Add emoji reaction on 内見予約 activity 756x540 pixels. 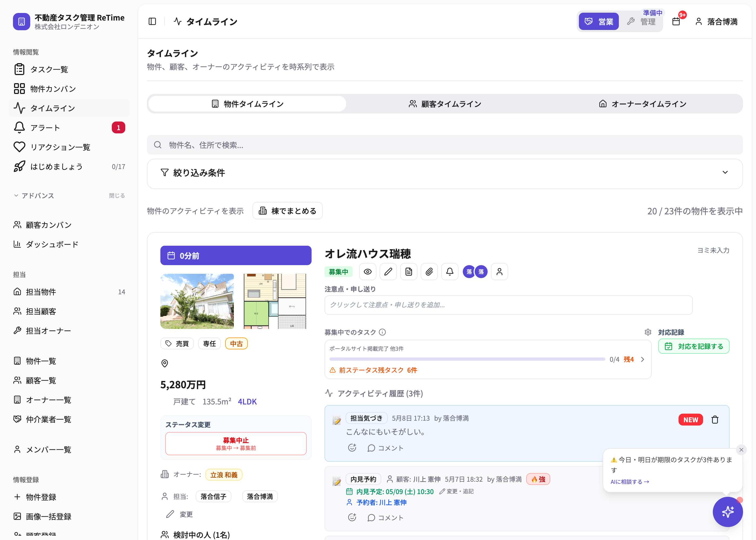click(352, 517)
